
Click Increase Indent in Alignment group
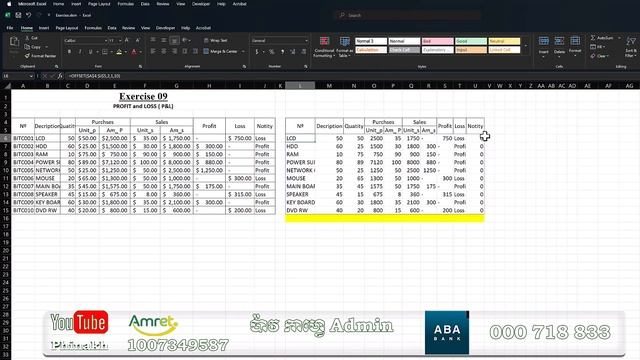pos(195,51)
